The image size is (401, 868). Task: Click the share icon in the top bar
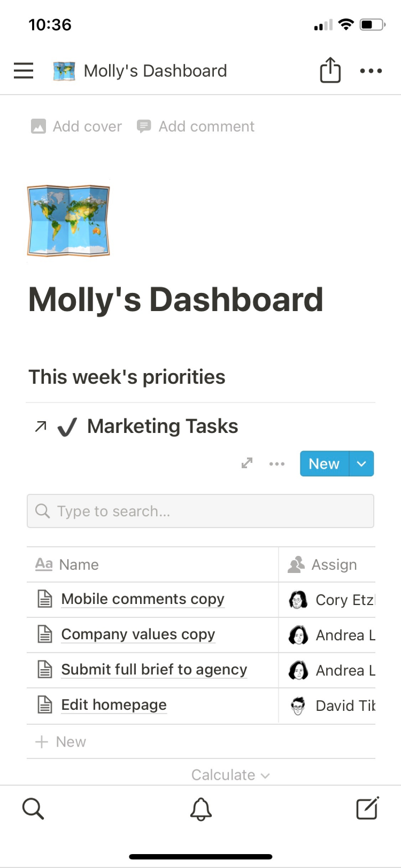pyautogui.click(x=330, y=70)
